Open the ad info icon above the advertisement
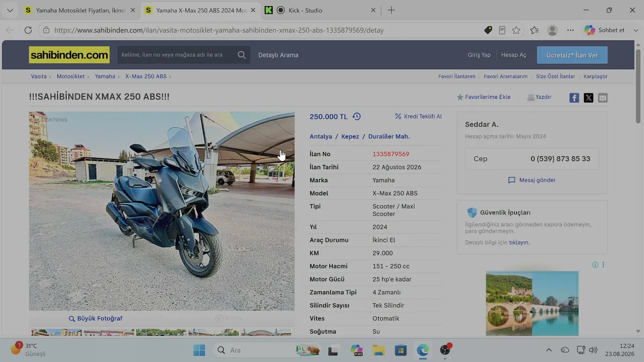644x362 pixels. [x=595, y=265]
